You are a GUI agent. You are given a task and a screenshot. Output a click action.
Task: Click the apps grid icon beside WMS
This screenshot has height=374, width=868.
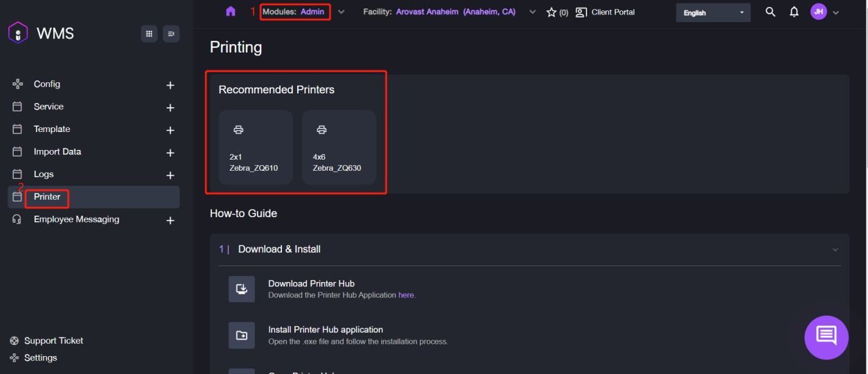point(149,34)
